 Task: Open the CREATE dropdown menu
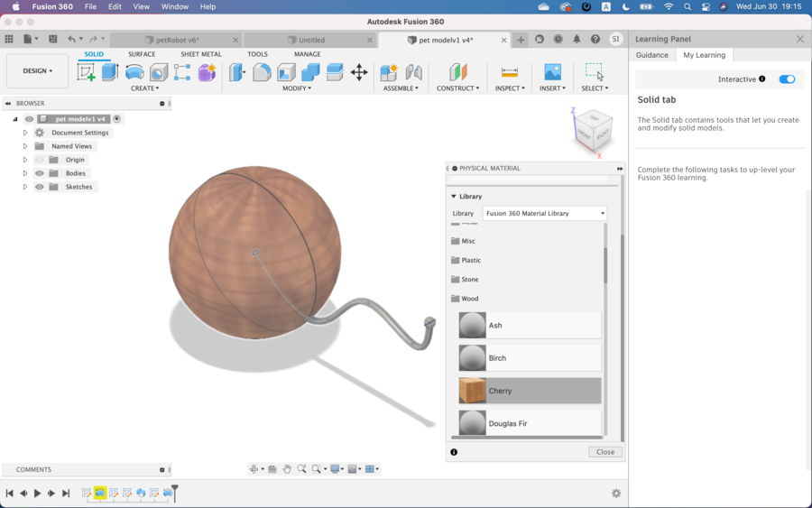pyautogui.click(x=144, y=88)
